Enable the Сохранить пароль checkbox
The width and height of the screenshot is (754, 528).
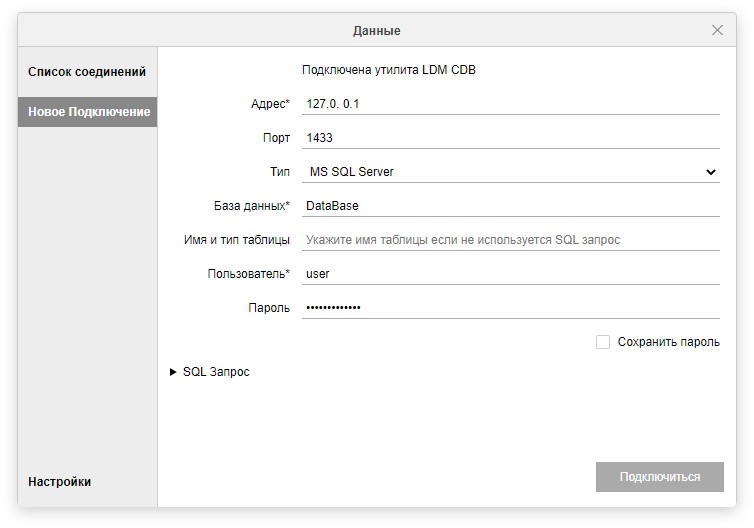603,342
